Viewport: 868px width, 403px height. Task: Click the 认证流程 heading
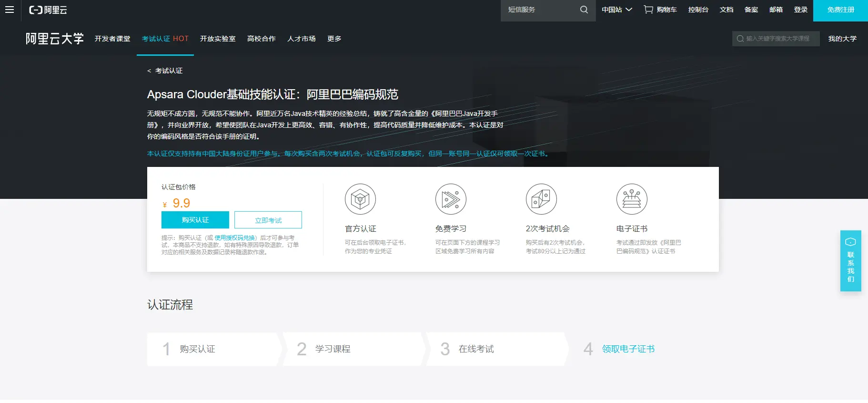pos(170,305)
